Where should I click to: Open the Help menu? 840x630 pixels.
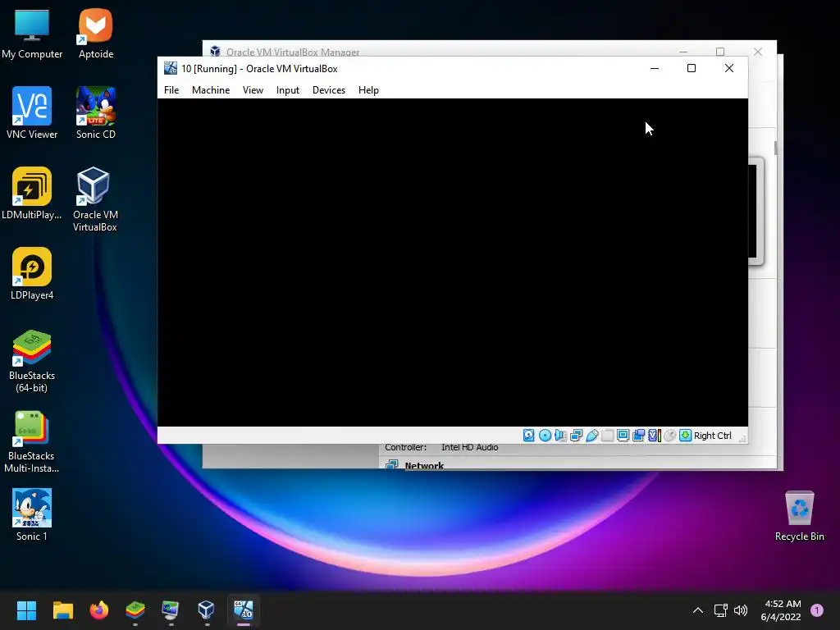tap(368, 90)
